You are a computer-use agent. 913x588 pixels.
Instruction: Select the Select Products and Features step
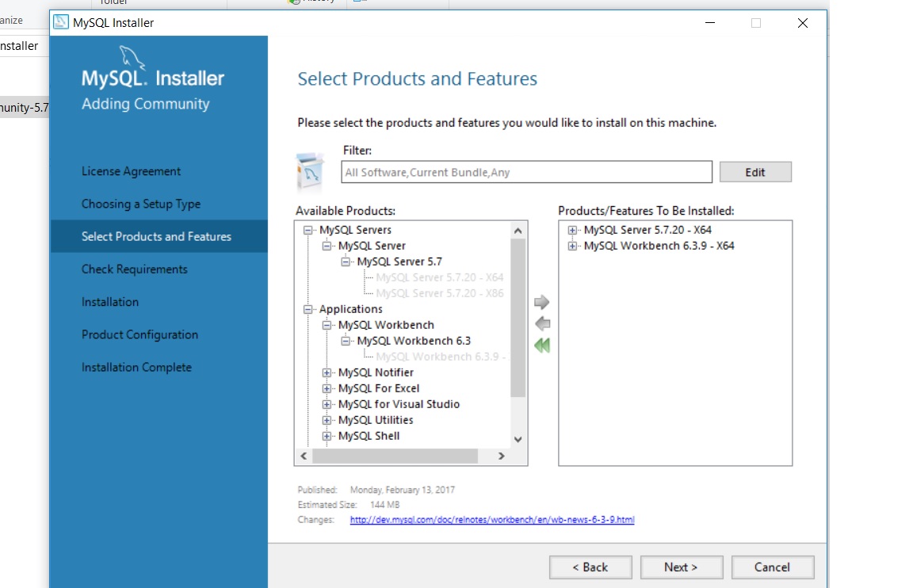point(159,236)
